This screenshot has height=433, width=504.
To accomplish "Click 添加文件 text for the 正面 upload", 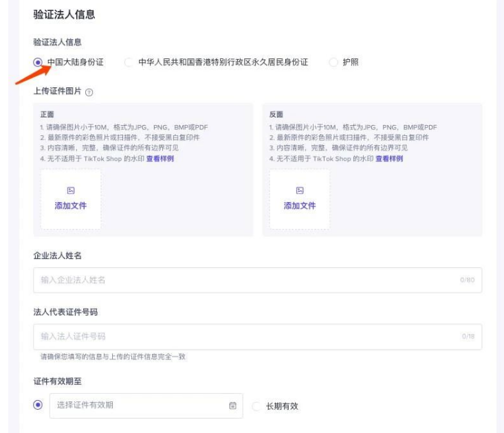I will click(x=71, y=206).
